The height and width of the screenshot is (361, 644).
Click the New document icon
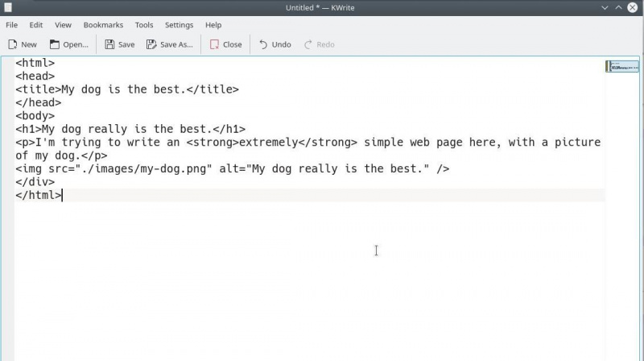pyautogui.click(x=13, y=44)
